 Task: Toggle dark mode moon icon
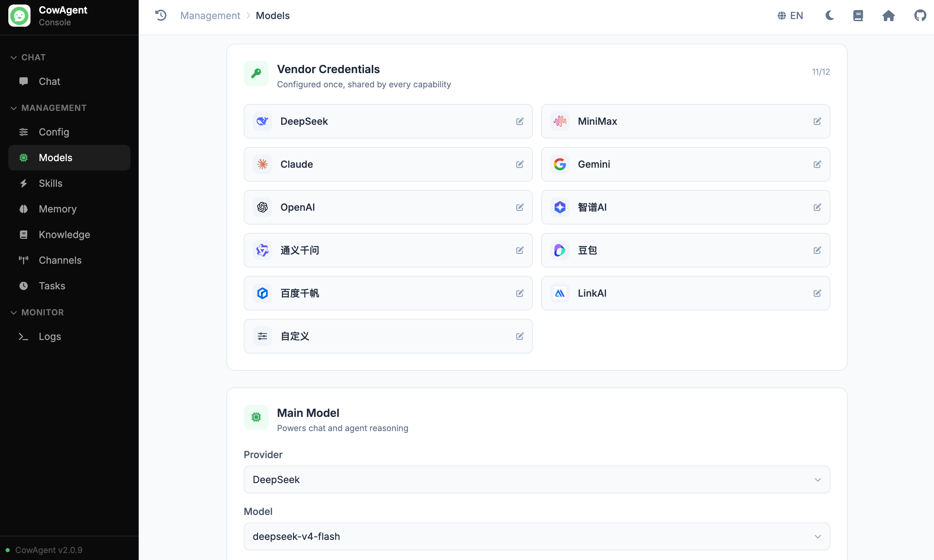coord(829,16)
